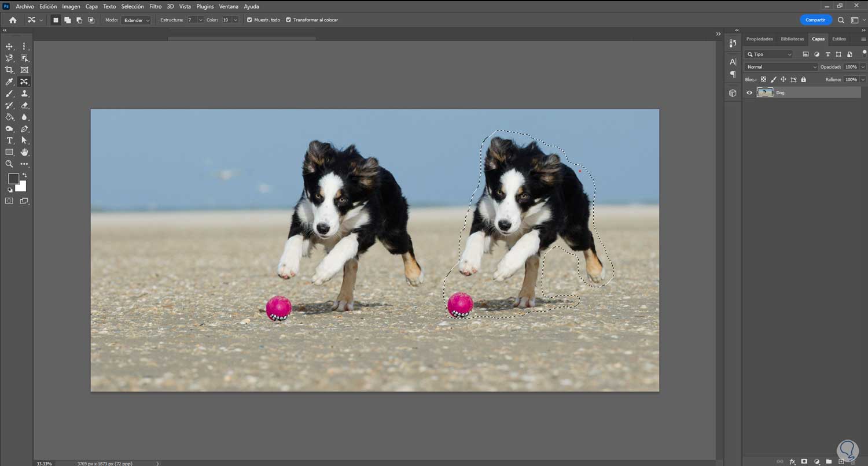Hide the Dog layer visibility
This screenshot has width=868, height=466.
click(x=749, y=93)
